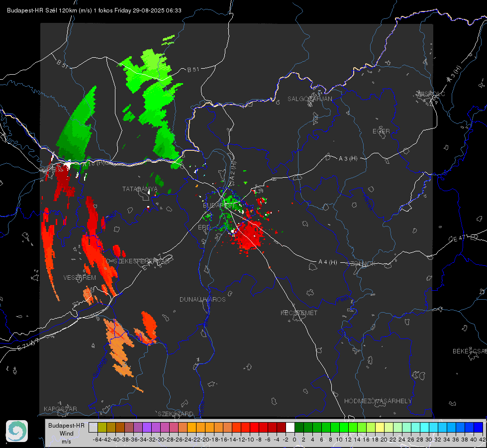Viewport: 487px width, 448px height.
Task: Click the Budapest-HR Wind legend label
Action: tap(66, 433)
